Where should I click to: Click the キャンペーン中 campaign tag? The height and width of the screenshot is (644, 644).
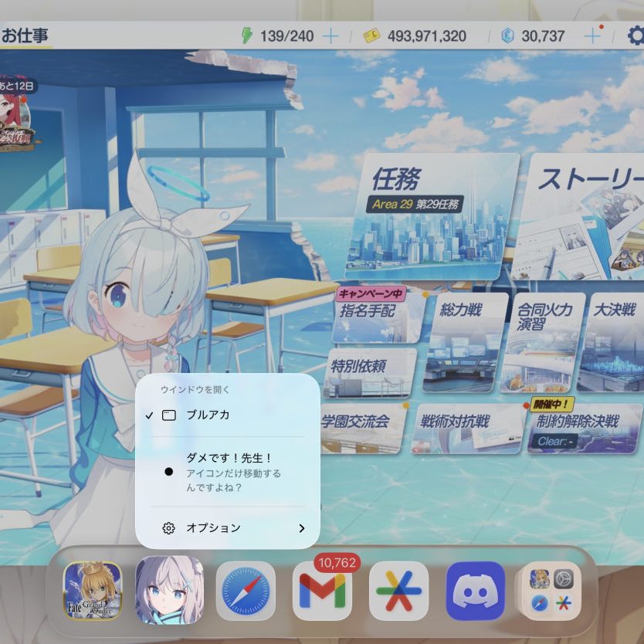[371, 293]
